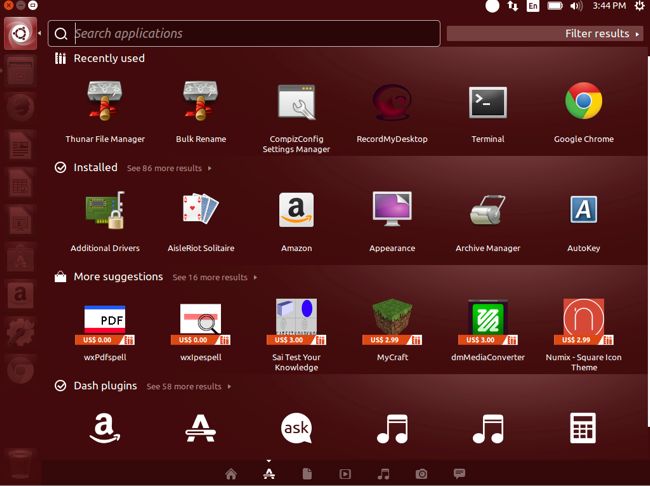650x486 pixels.
Task: Select MyCraft suggestion
Action: tap(392, 330)
